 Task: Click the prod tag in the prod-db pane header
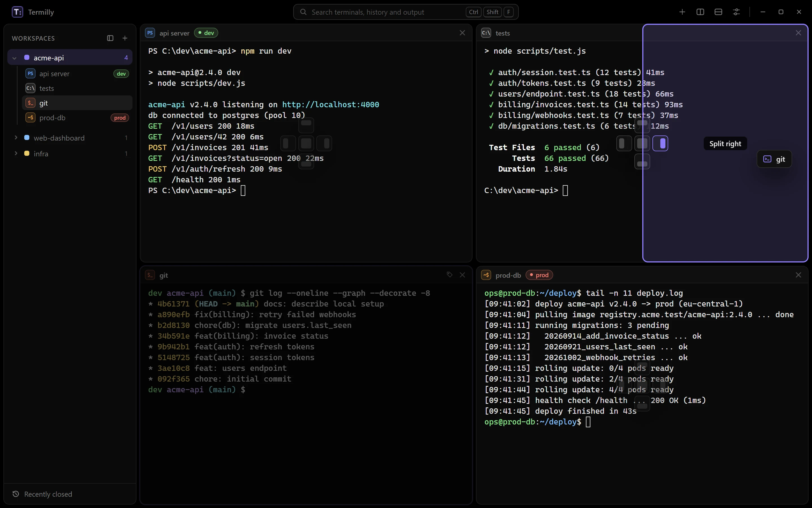539,275
